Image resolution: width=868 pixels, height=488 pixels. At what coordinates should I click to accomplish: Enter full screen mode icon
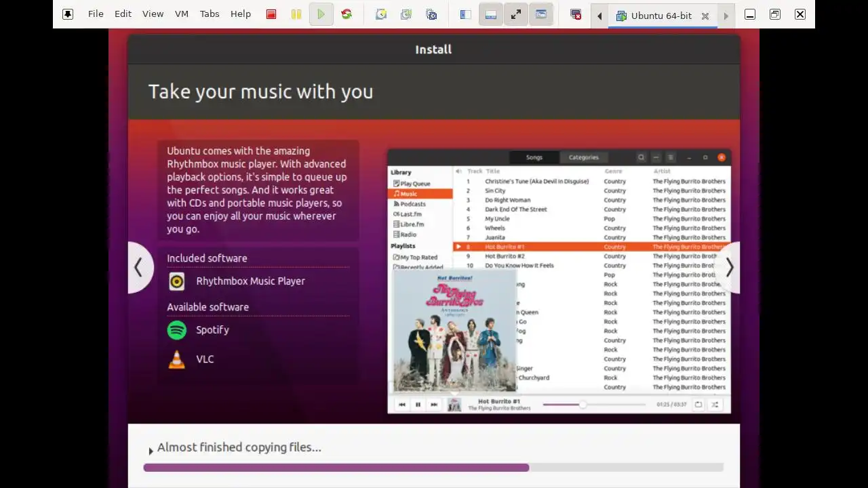[516, 14]
